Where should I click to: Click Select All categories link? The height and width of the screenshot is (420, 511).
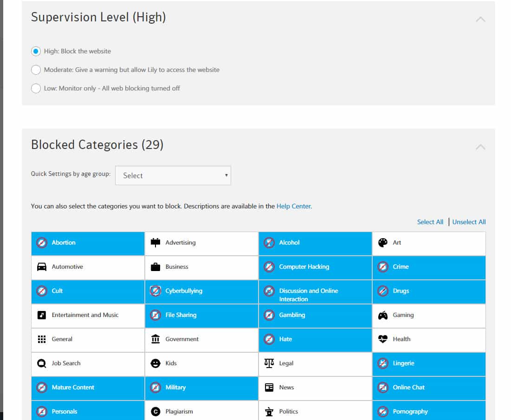(x=430, y=222)
